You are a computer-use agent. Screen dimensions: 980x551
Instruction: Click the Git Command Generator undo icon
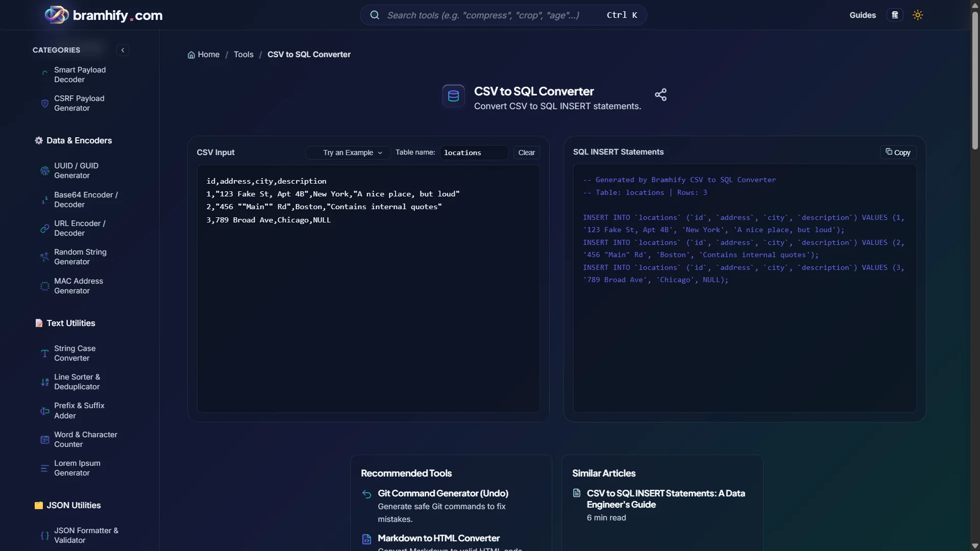(x=366, y=494)
